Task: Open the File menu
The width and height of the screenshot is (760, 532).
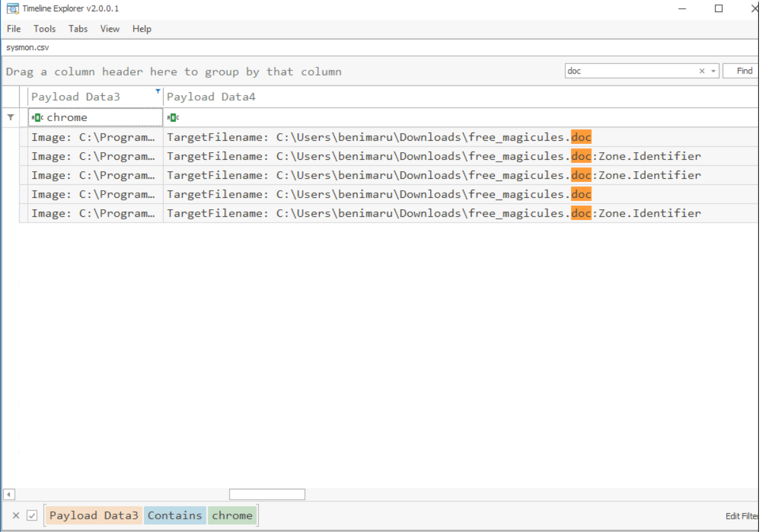Action: (x=13, y=29)
